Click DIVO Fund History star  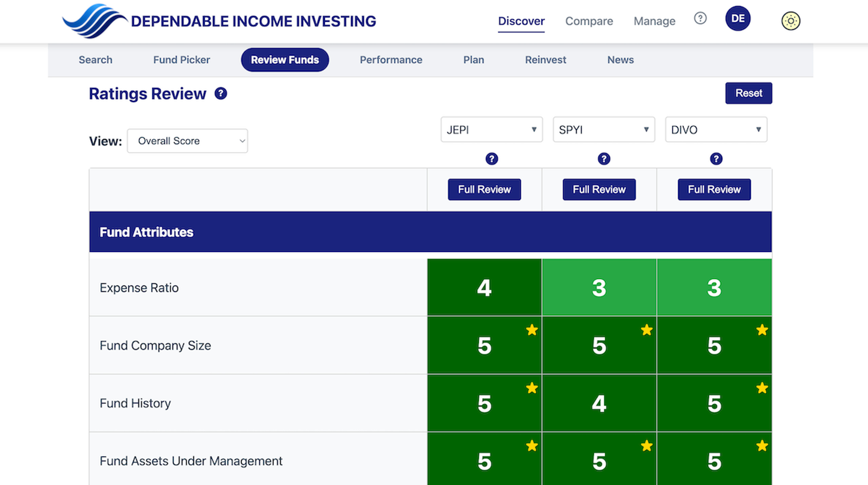(x=762, y=388)
